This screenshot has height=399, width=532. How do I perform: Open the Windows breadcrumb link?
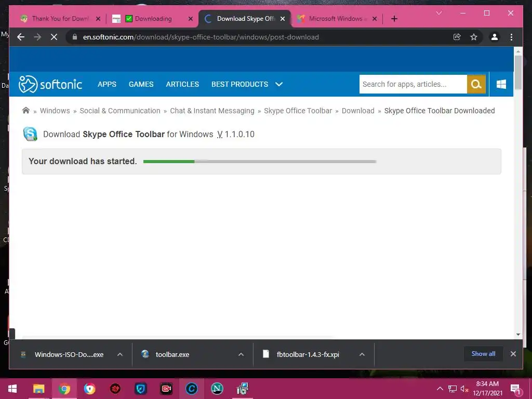pyautogui.click(x=55, y=111)
